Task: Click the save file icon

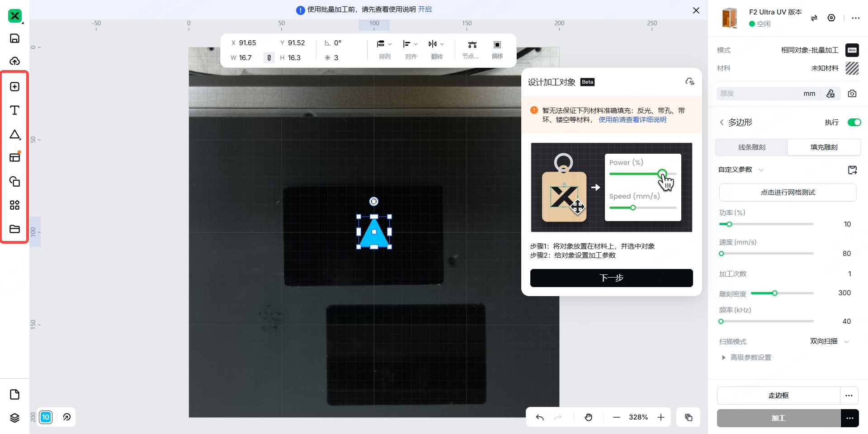Action: tap(14, 38)
